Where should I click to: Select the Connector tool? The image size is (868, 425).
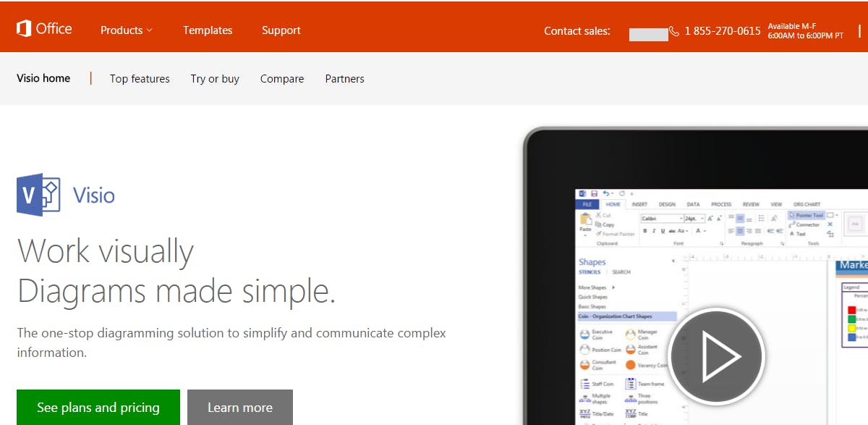pos(804,224)
